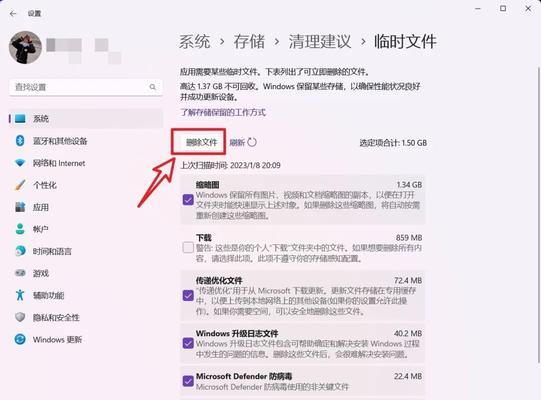Maximize the 设置 window
The width and height of the screenshot is (541, 400).
[x=503, y=8]
